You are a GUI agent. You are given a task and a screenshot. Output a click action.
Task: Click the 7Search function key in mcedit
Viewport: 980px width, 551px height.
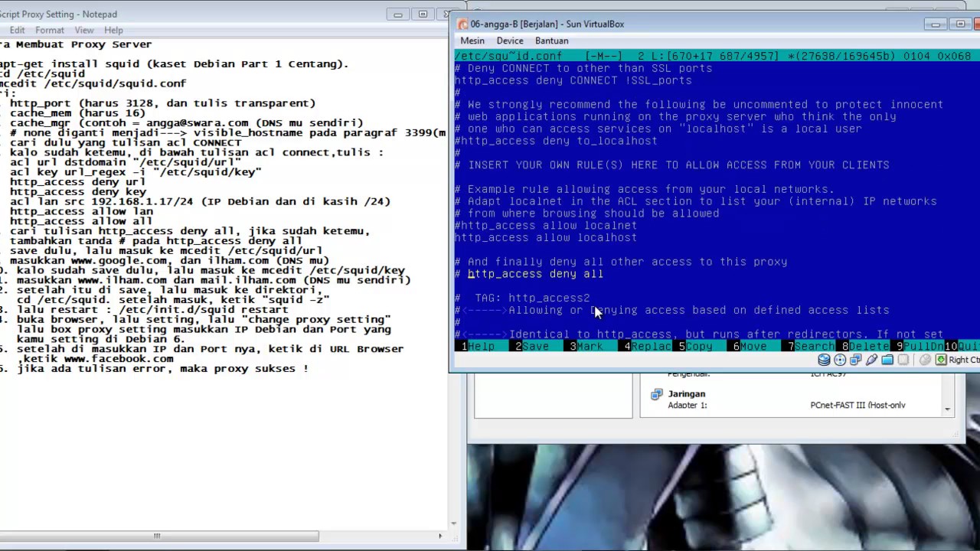[x=811, y=347]
